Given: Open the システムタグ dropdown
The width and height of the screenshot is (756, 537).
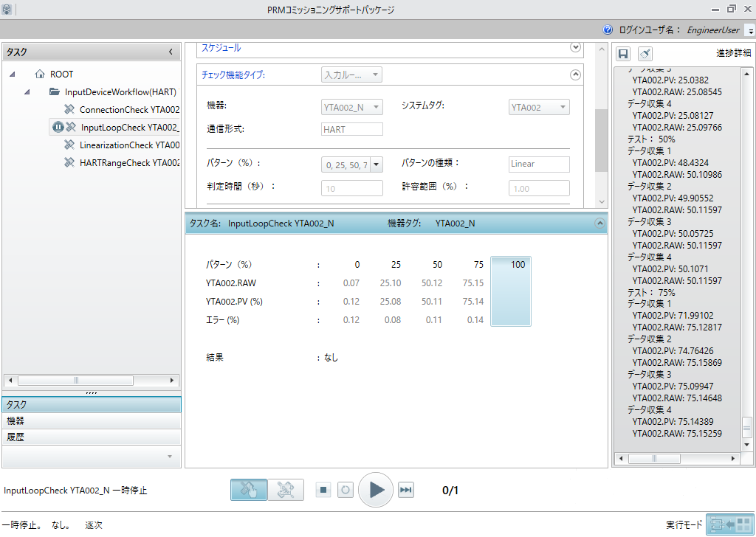Looking at the screenshot, I should pos(539,108).
